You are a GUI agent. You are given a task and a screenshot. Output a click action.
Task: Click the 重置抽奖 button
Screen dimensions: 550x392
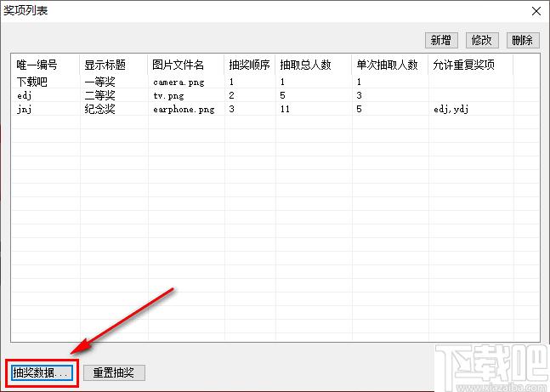(x=114, y=372)
